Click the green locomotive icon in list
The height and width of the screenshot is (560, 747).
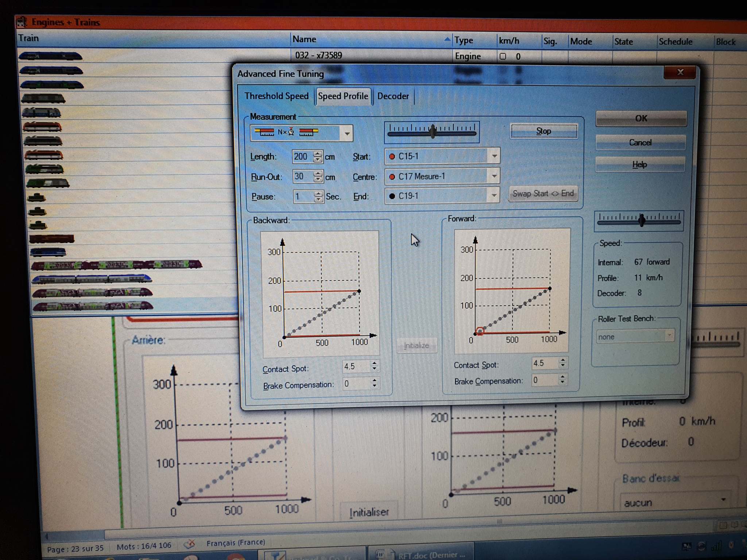[44, 169]
